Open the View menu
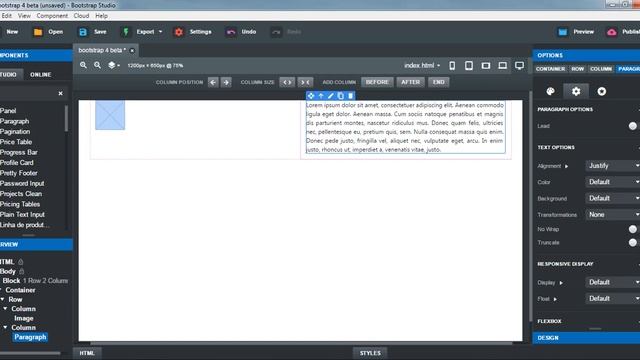The height and width of the screenshot is (360, 640). point(24,16)
